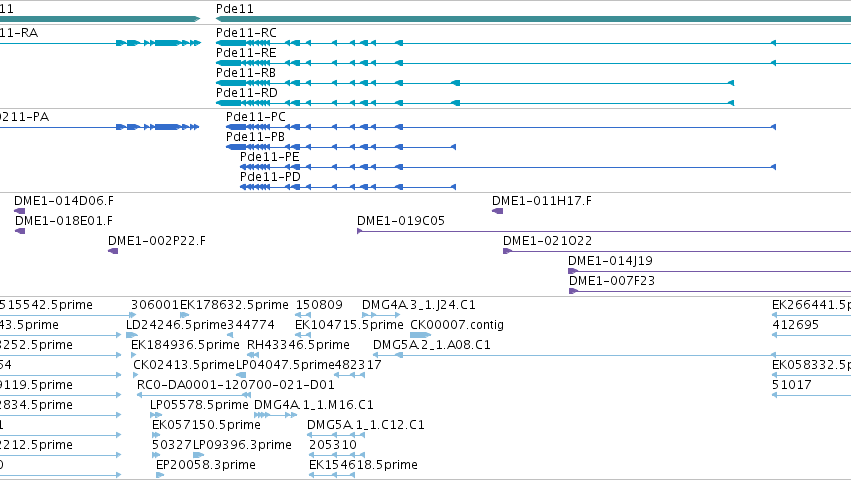
Task: Click the Pde11-RC transcript label
Action: click(246, 33)
